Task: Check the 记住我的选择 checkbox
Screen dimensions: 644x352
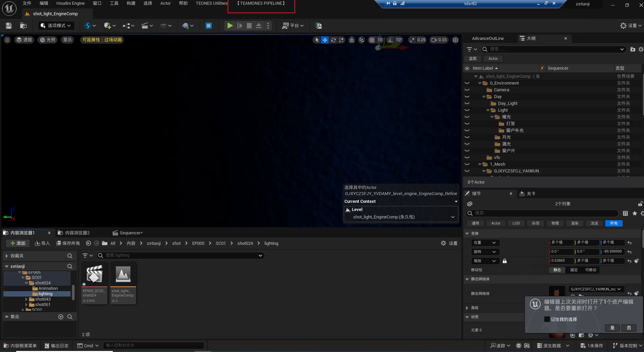Action: coord(547,319)
